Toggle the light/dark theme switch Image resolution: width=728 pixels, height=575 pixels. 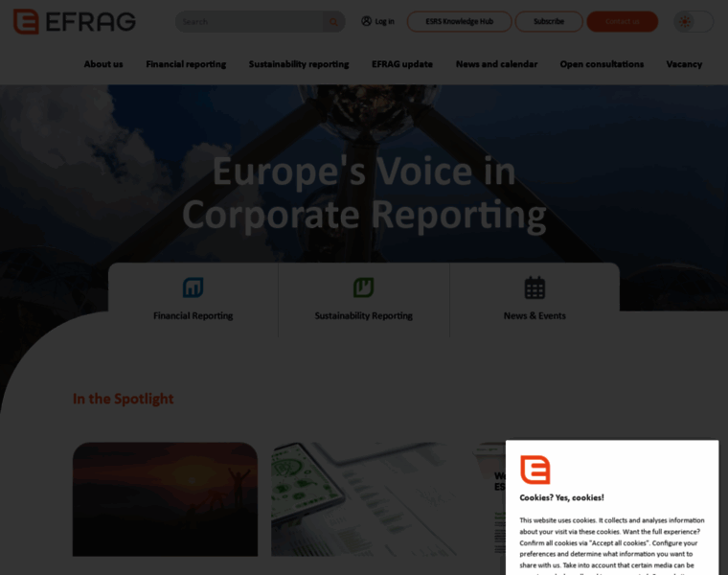click(694, 21)
